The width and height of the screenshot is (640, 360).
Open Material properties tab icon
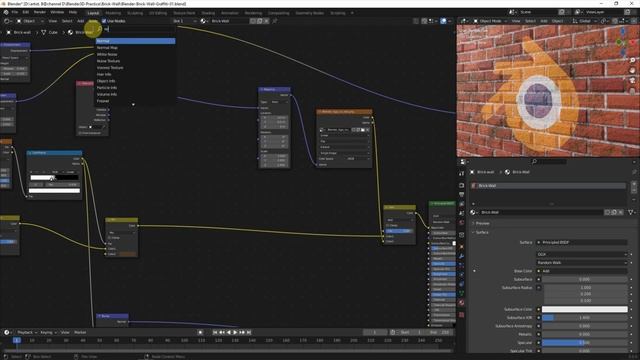click(461, 303)
